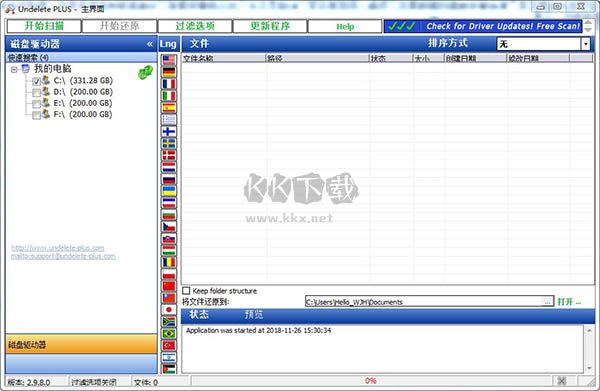The image size is (600, 391).
Task: Open the 排序方式 sort dropdown
Action: click(x=586, y=44)
